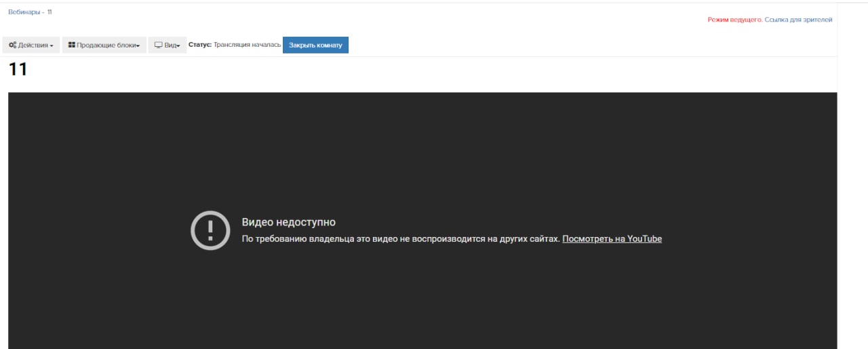Click the Режим ведущего label
This screenshot has width=868, height=349.
[734, 20]
